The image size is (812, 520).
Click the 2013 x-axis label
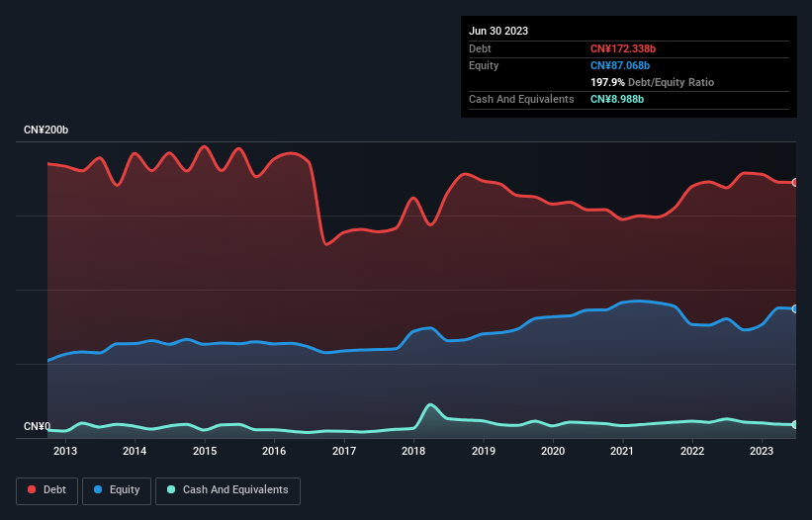pyautogui.click(x=65, y=451)
